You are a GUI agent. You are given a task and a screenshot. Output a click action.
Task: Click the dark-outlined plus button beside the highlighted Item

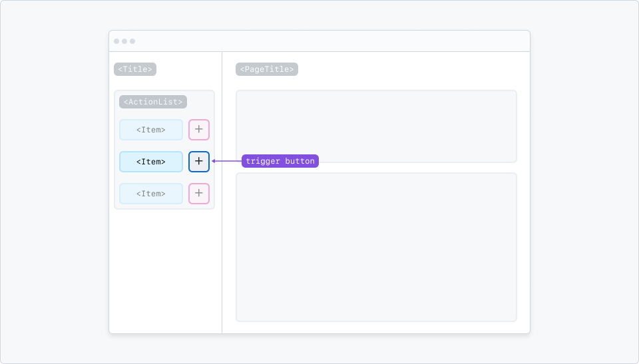coord(199,162)
